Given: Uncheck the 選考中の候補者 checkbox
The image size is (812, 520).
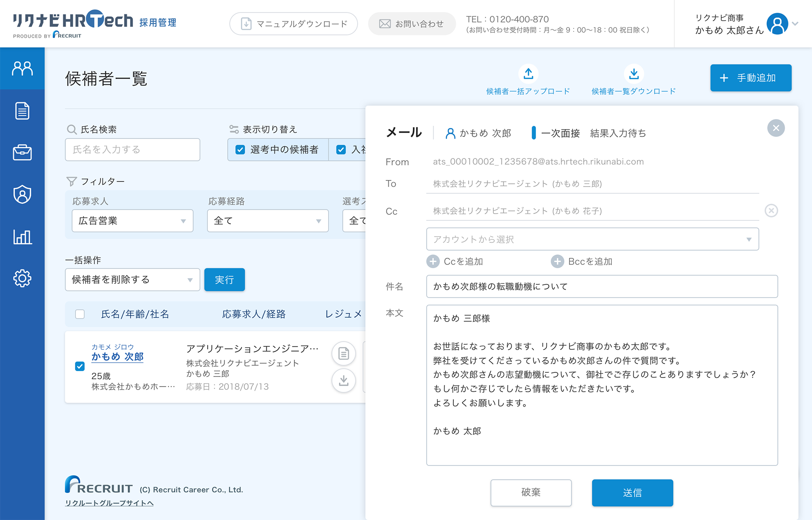Looking at the screenshot, I should (240, 150).
